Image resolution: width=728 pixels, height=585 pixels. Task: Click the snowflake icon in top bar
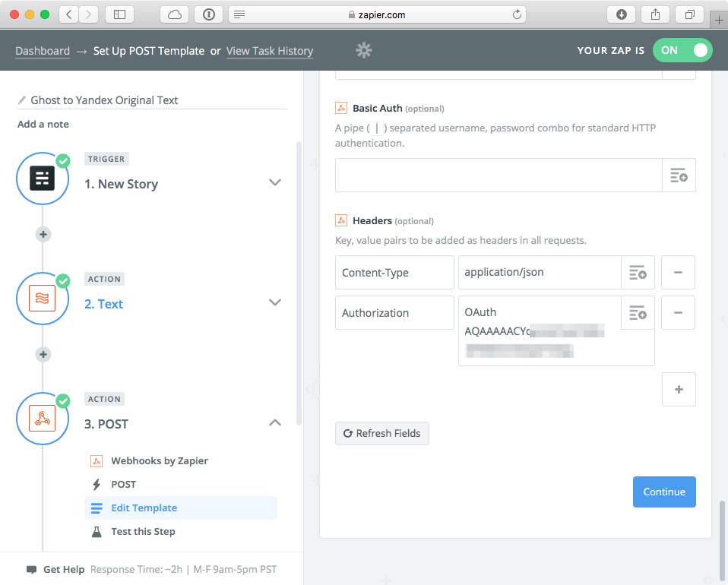pyautogui.click(x=363, y=50)
